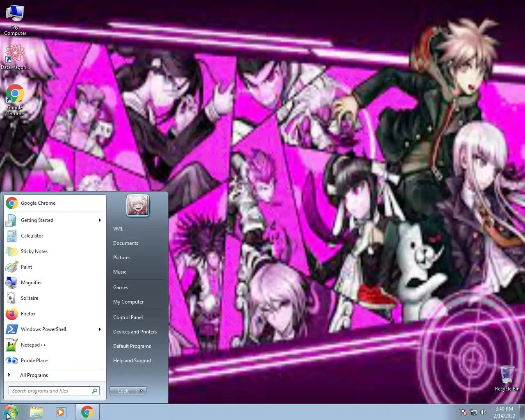Switch to Chrome on the taskbar
Screen dimensions: 525x420
[x=87, y=412]
